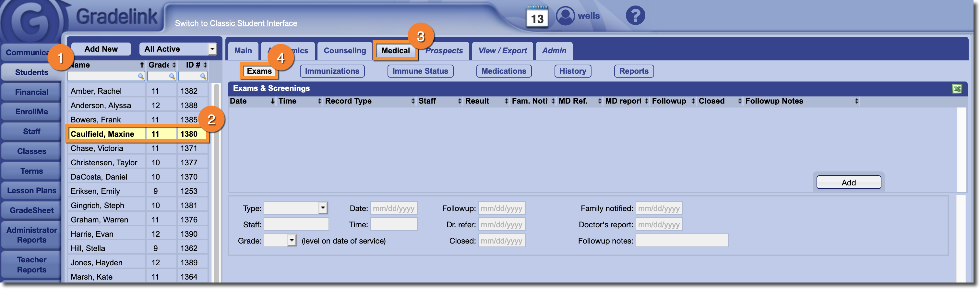Viewport: 980px width, 289px height.
Task: Sort student list by Grade column arrows
Action: click(174, 65)
